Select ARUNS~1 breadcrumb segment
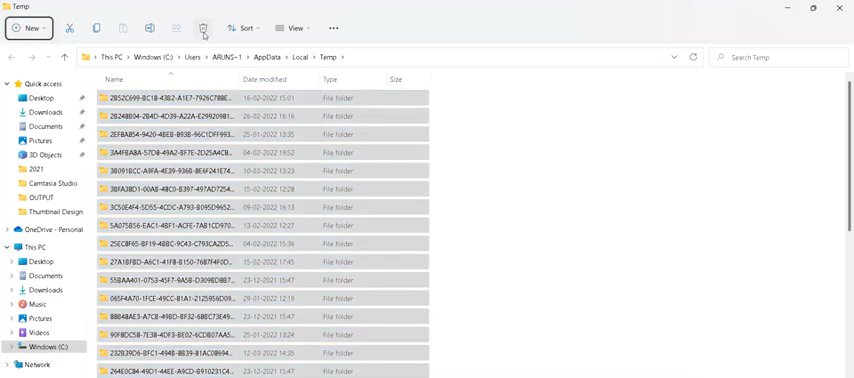The image size is (854, 378). point(227,57)
